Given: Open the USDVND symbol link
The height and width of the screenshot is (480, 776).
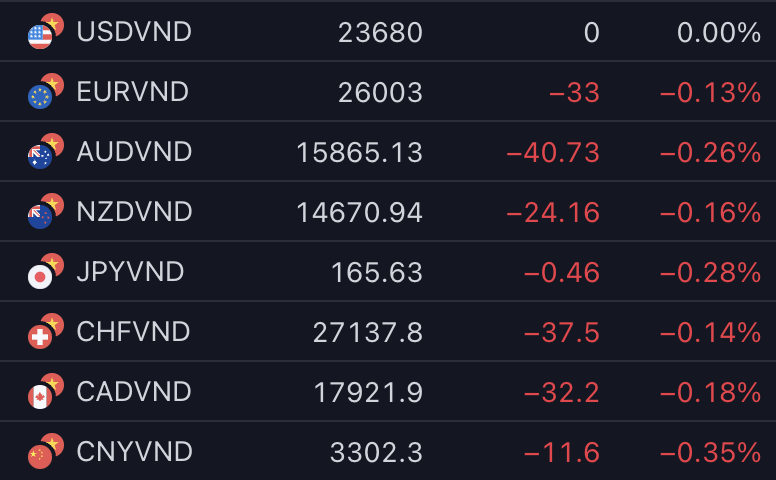Looking at the screenshot, I should (134, 32).
